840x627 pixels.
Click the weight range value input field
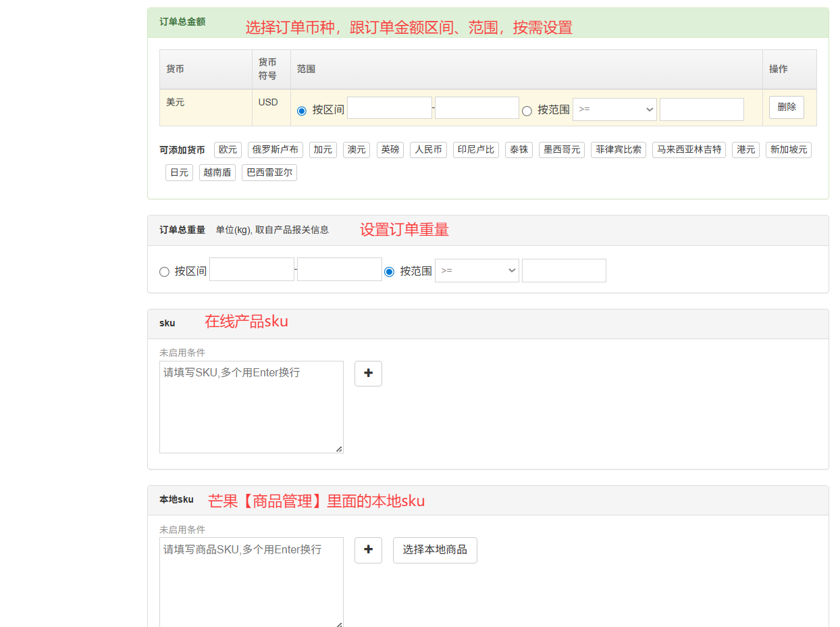[x=564, y=270]
